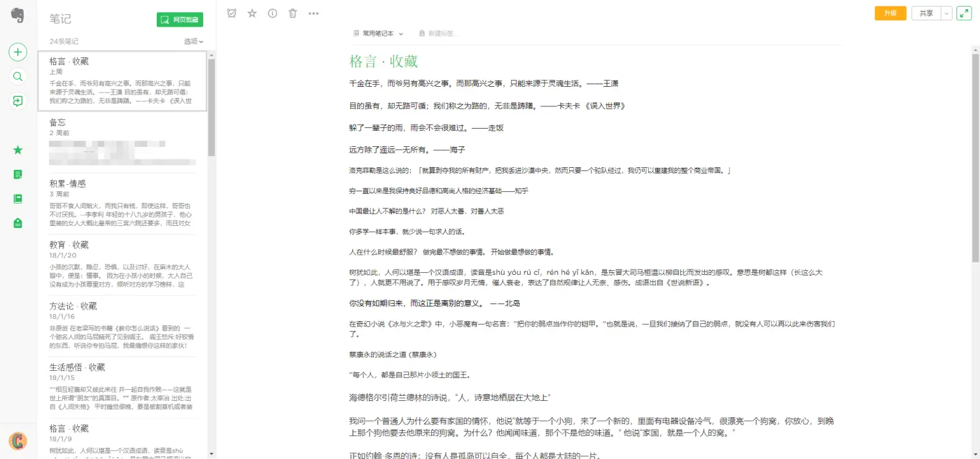Click the line starting 正如约翰·多恩的诗
The height and width of the screenshot is (459, 980).
pos(475,455)
